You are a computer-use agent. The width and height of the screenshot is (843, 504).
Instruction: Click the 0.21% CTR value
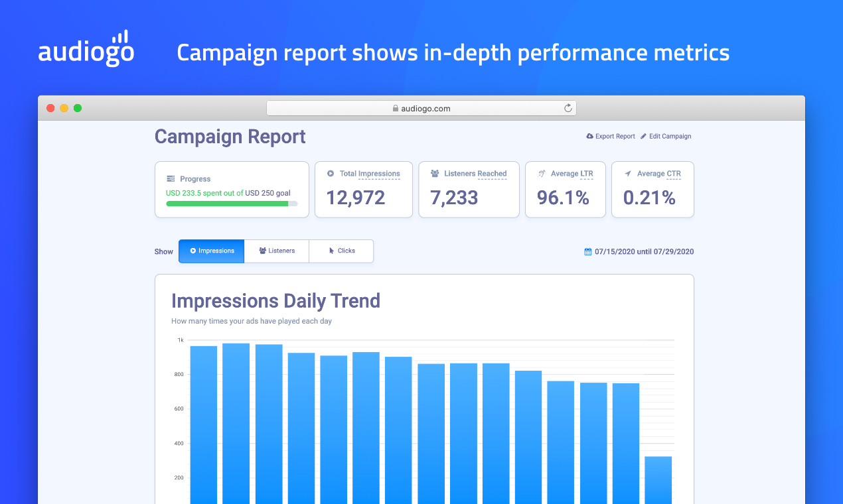649,198
